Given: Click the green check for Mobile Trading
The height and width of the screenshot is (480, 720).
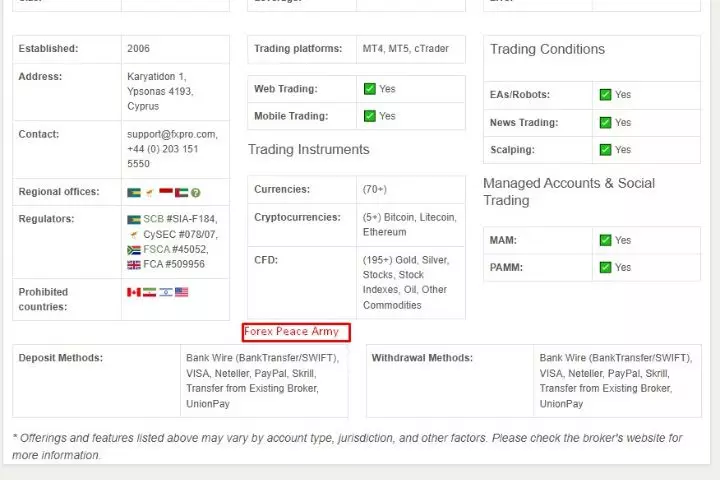Looking at the screenshot, I should 370,116.
